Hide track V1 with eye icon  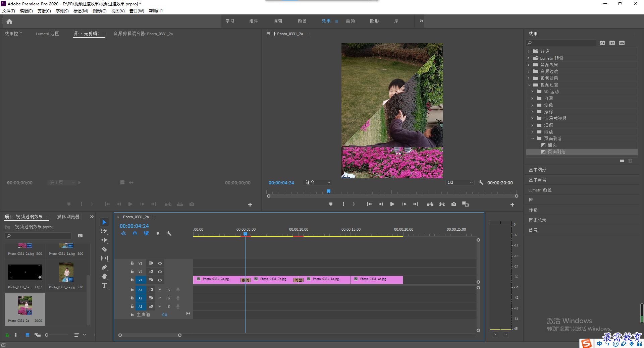coord(160,280)
